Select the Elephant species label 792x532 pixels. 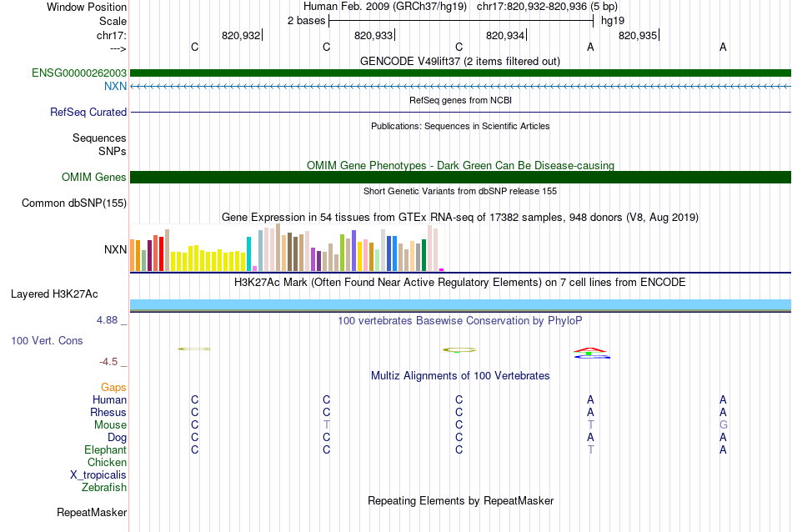coord(105,449)
